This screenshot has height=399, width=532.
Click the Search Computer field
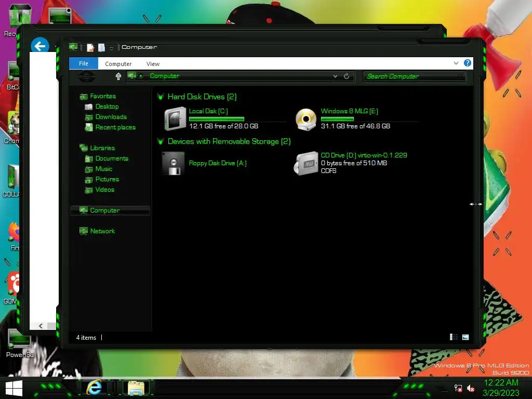(x=414, y=76)
